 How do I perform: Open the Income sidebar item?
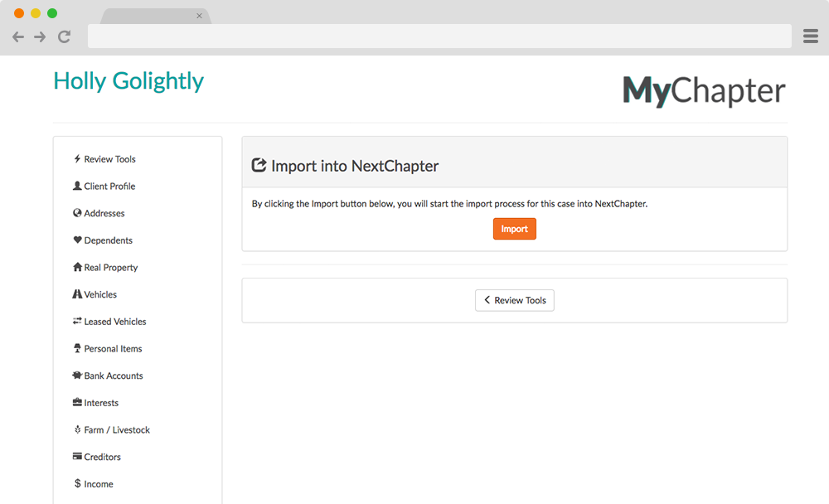(x=98, y=484)
